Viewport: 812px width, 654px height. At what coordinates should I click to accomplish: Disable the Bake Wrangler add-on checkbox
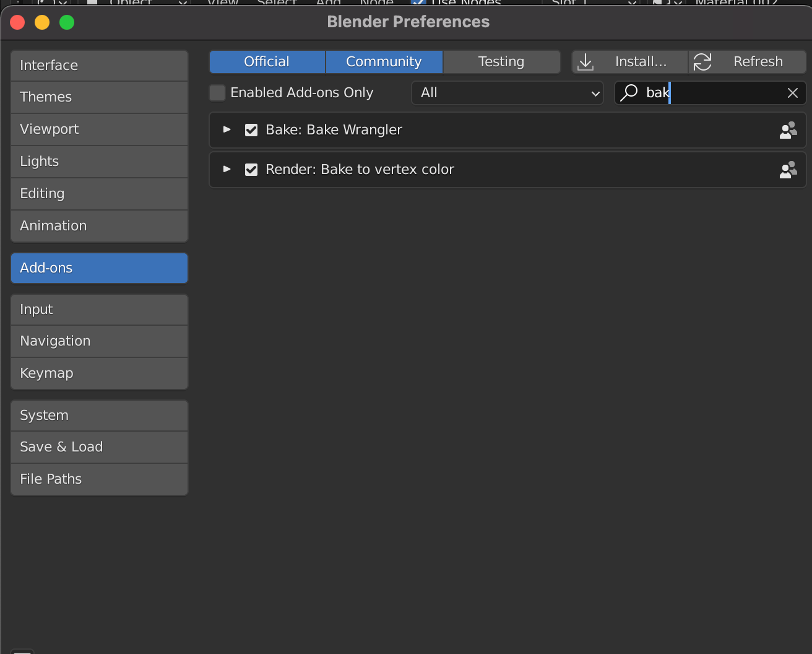pyautogui.click(x=251, y=130)
